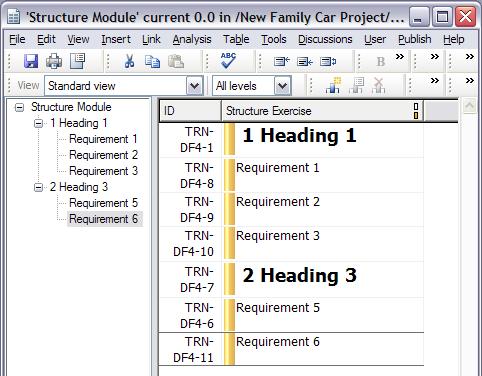Cut selection with the scissors icon
This screenshot has height=376, width=482.
[129, 61]
